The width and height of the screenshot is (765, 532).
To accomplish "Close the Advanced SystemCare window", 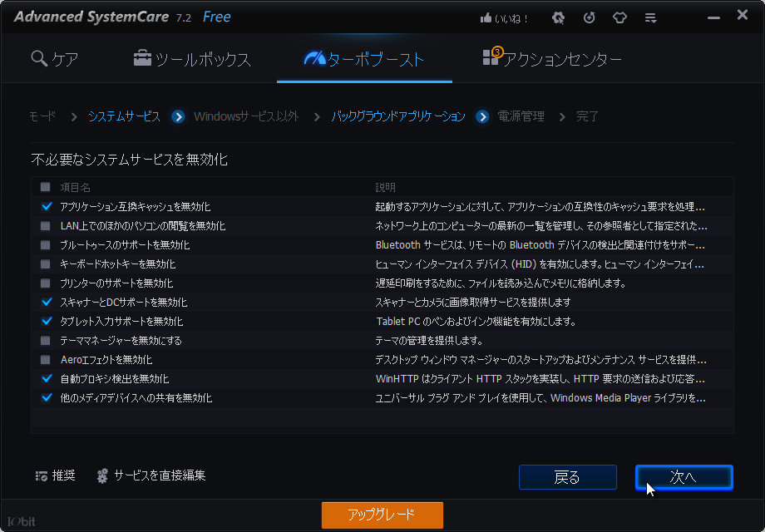I will point(743,15).
